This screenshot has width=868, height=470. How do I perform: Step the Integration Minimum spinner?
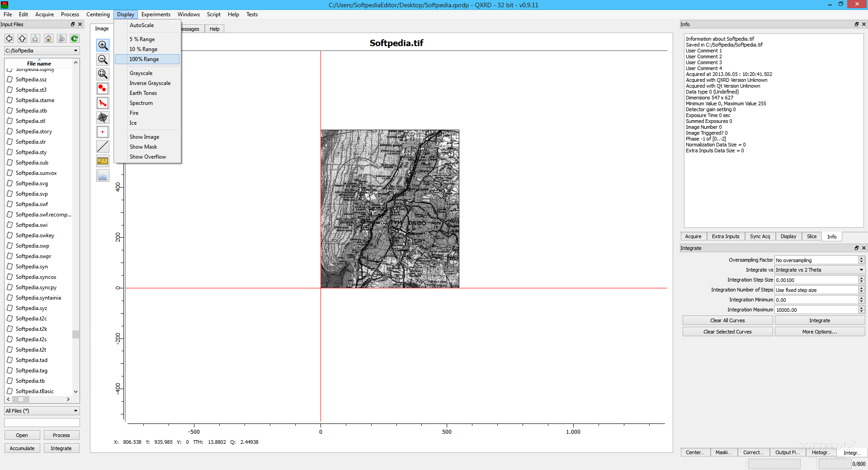pyautogui.click(x=861, y=300)
